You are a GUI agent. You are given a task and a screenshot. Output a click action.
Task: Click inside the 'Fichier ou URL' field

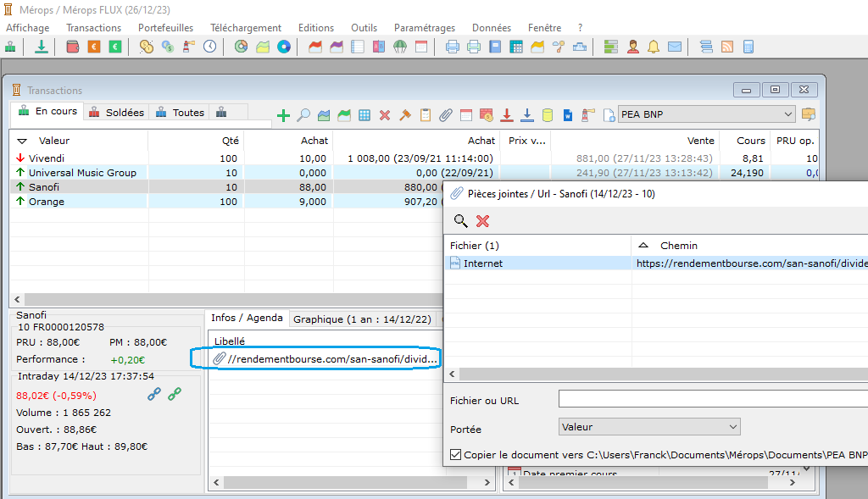coord(713,398)
